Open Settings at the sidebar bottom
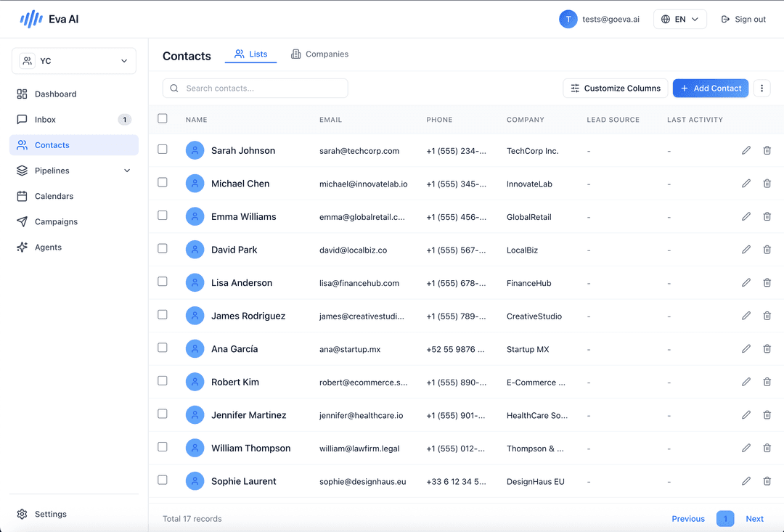Image resolution: width=784 pixels, height=532 pixels. pyautogui.click(x=50, y=514)
